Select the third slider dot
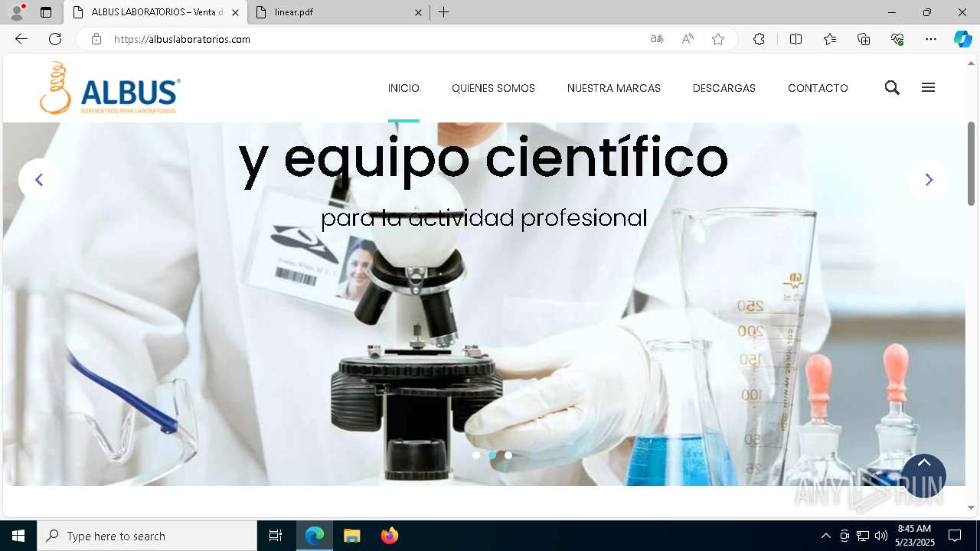This screenshot has width=980, height=551. coord(508,455)
